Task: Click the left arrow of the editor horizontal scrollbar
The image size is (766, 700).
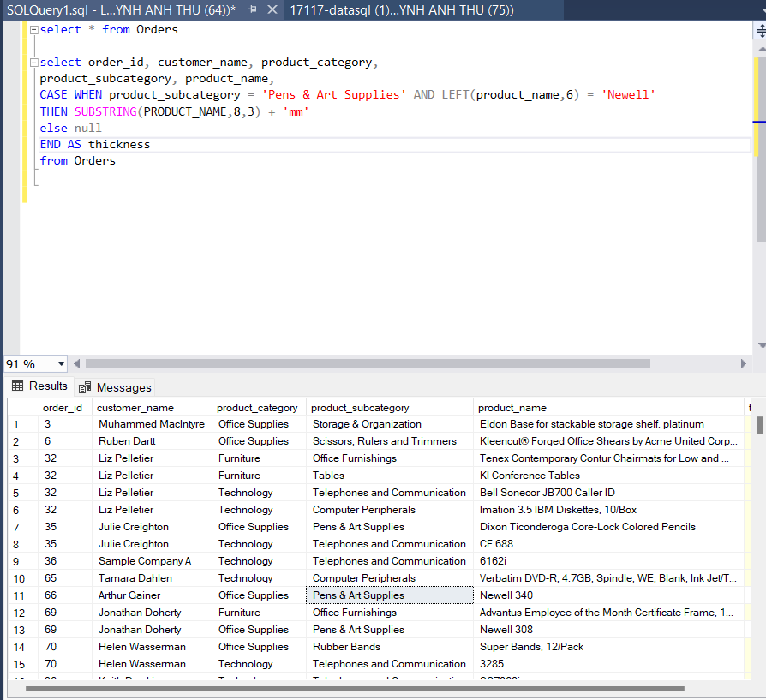Action: [x=76, y=363]
